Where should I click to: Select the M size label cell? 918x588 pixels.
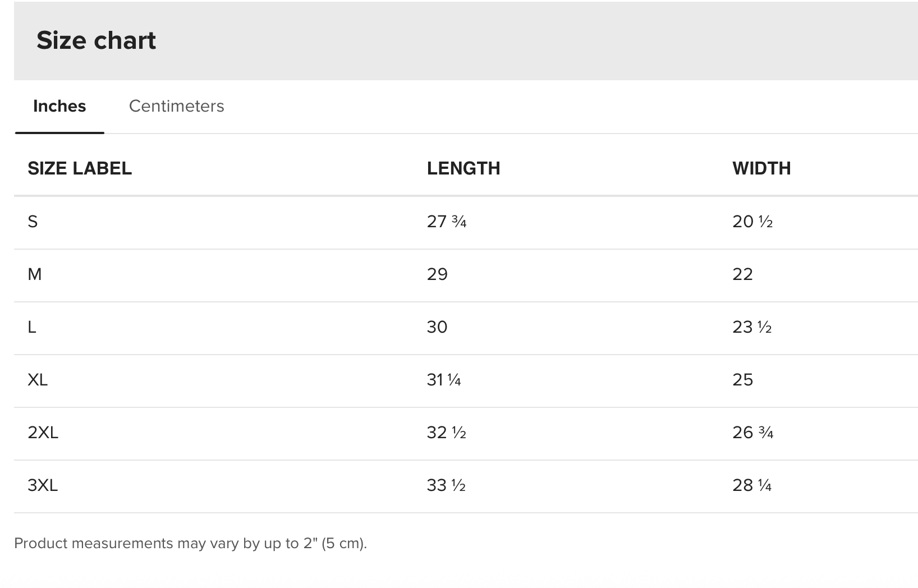(x=35, y=274)
